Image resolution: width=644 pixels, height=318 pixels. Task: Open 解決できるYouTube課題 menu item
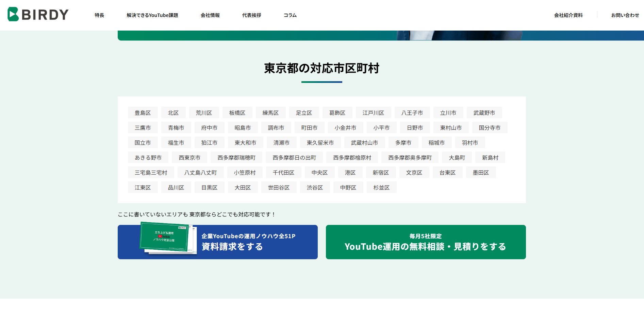pos(152,15)
